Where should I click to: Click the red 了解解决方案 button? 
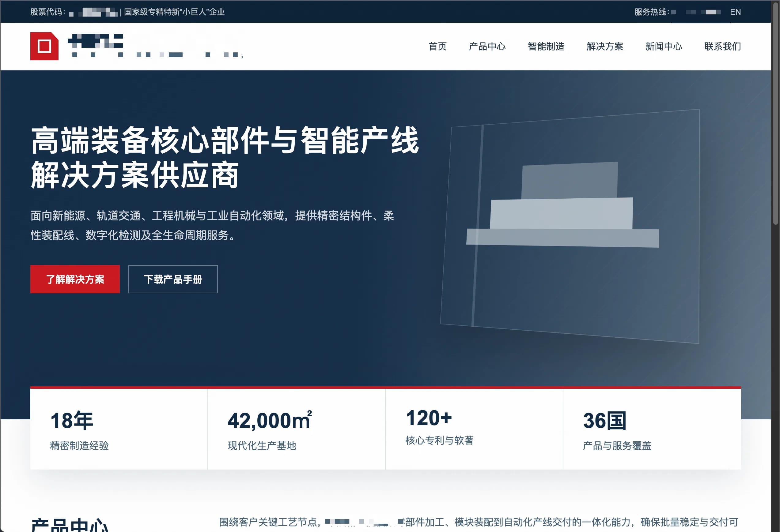click(x=75, y=279)
